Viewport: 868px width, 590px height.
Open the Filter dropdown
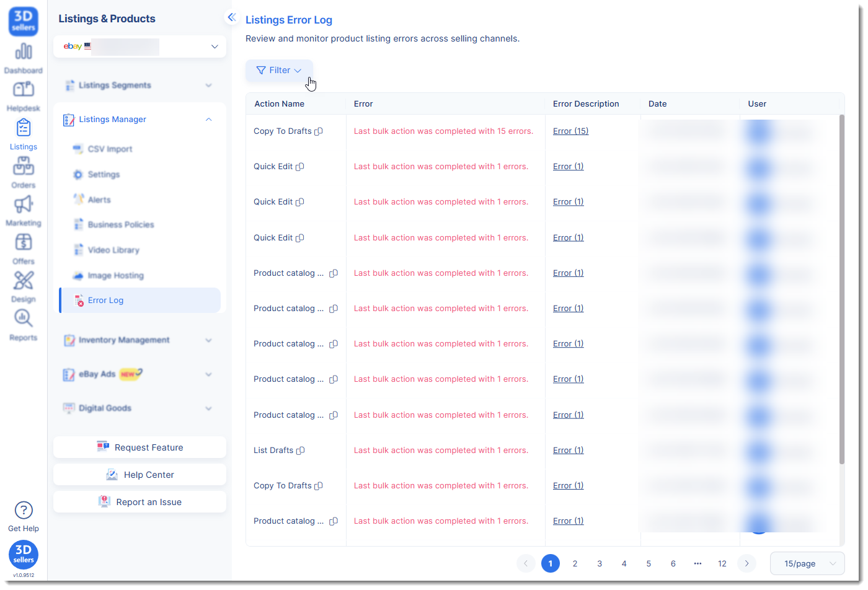pos(279,71)
